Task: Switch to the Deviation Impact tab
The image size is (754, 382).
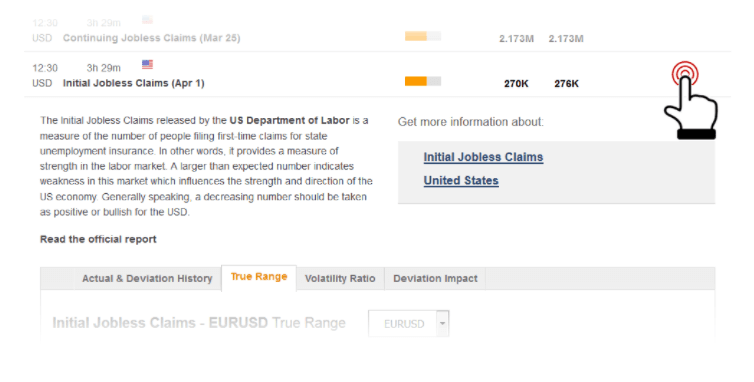Action: 435,279
